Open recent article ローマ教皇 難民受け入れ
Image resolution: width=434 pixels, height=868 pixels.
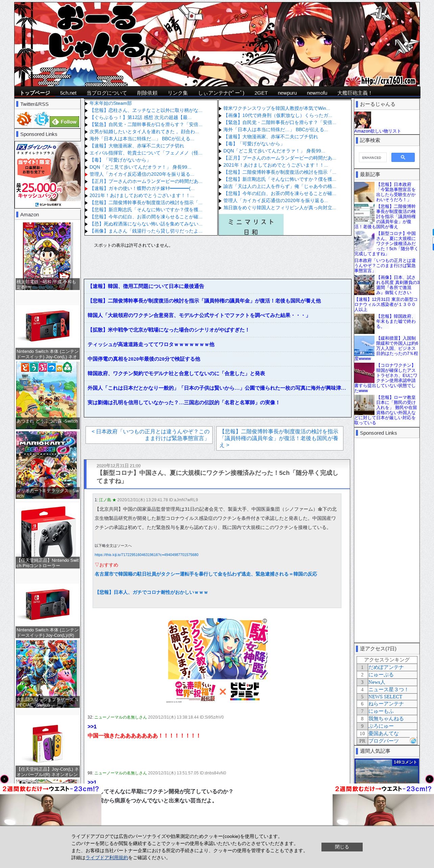click(x=386, y=410)
